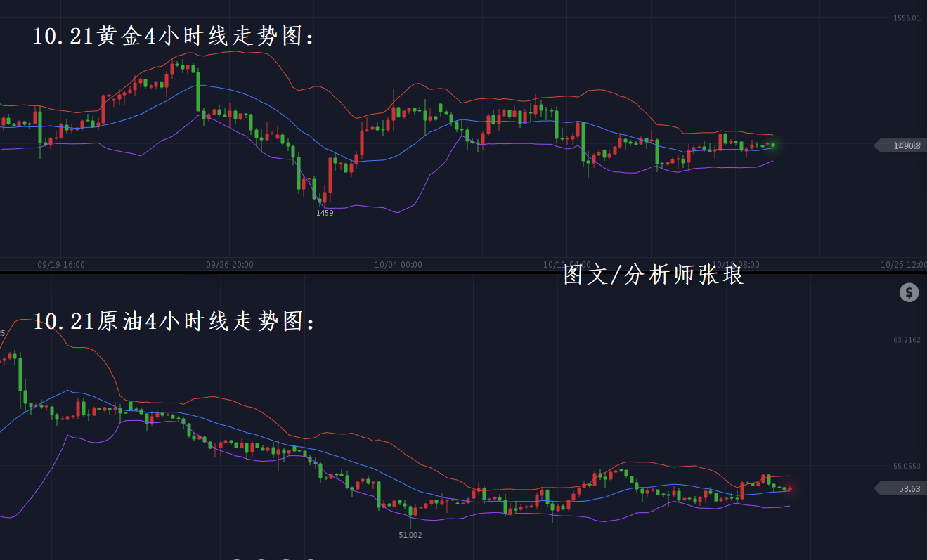This screenshot has width=927, height=560.
Task: Select the 1459 low price label
Action: [x=325, y=213]
